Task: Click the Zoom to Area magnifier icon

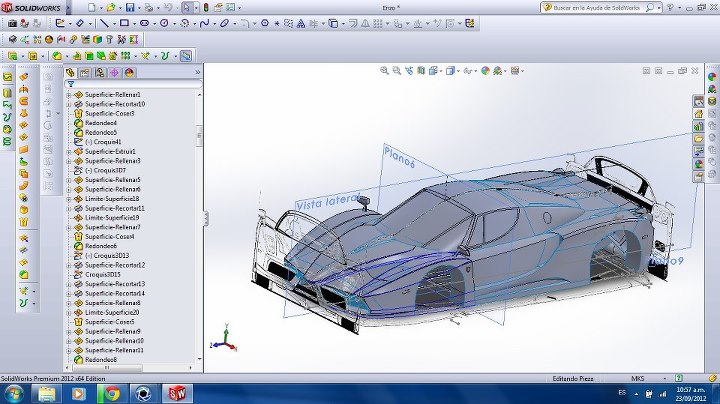Action: click(x=397, y=71)
